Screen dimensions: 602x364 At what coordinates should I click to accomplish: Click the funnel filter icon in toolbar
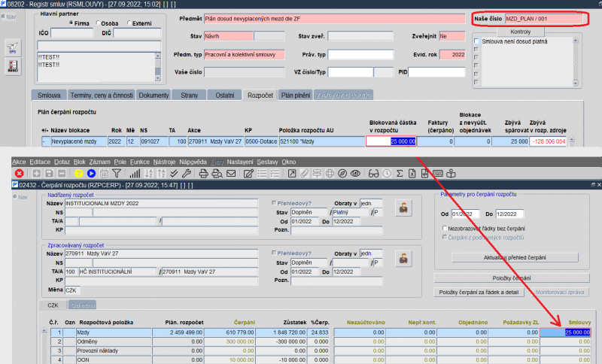point(117,173)
